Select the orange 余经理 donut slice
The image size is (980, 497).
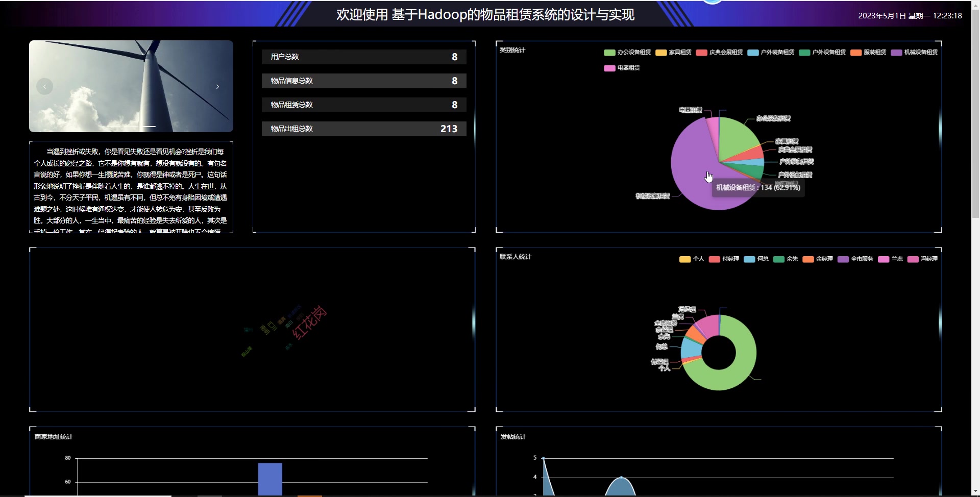(x=694, y=334)
